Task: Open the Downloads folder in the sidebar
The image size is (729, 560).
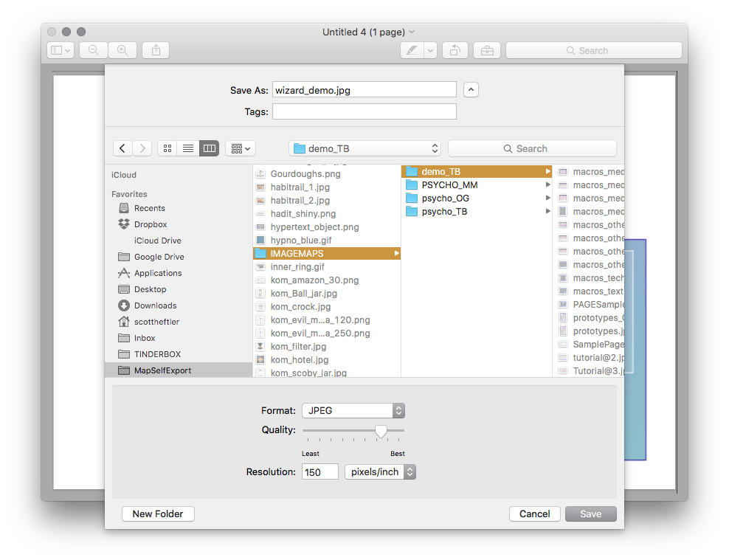Action: (156, 305)
